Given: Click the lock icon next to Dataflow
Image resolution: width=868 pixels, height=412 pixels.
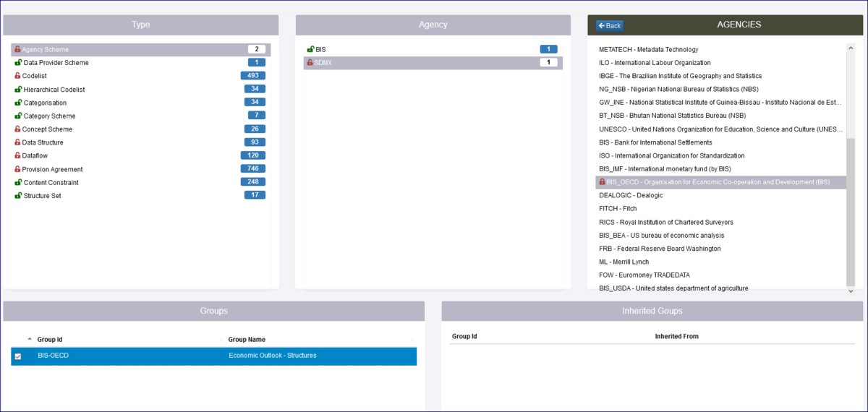Looking at the screenshot, I should (x=17, y=155).
